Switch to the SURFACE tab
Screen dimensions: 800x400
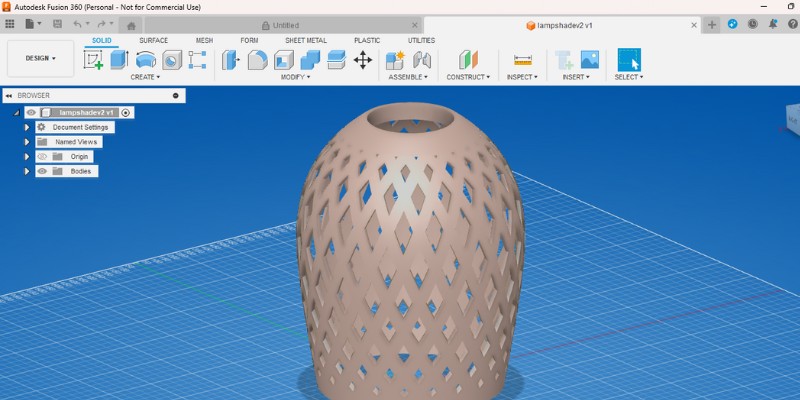coord(153,40)
